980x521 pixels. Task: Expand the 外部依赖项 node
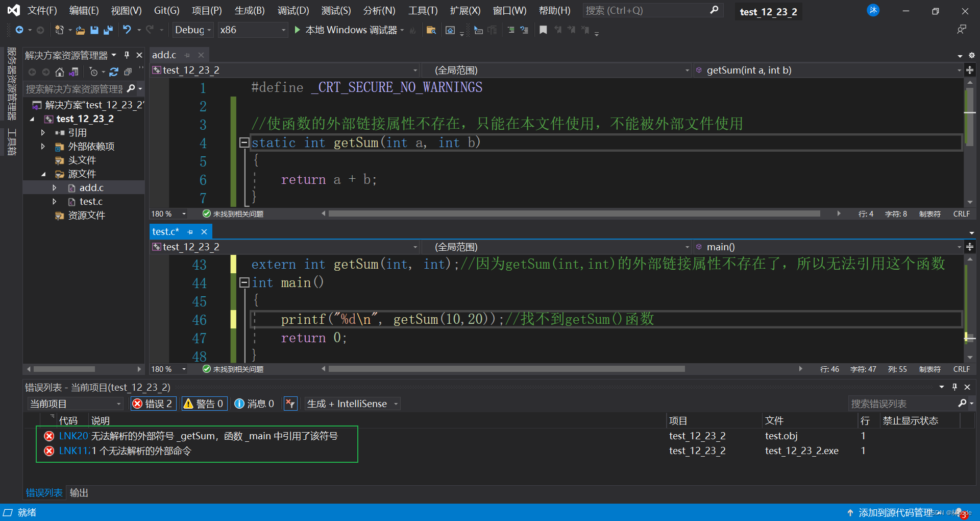(x=43, y=147)
